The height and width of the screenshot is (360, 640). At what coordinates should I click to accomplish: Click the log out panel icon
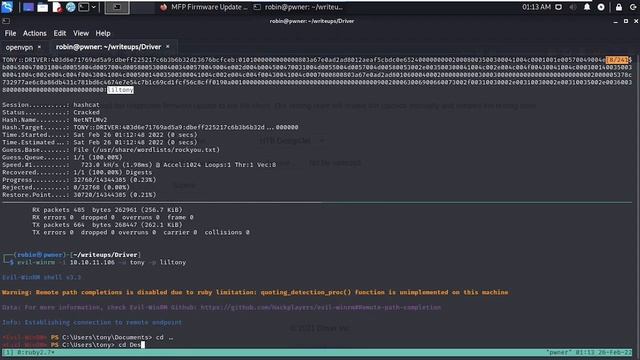(x=633, y=7)
